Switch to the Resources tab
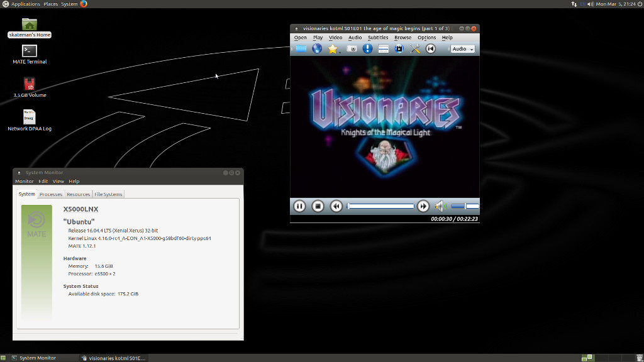The image size is (644, 362). (78, 194)
